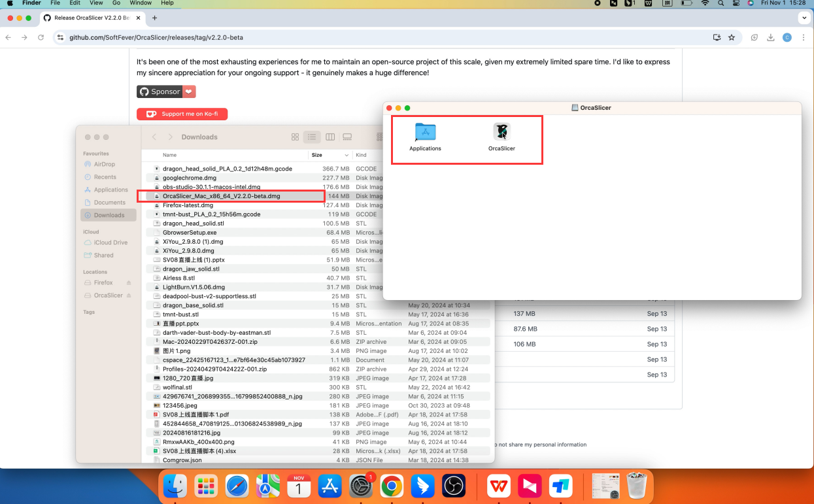Viewport: 814px width, 504px height.
Task: Select Documents in the Finder sidebar
Action: [x=109, y=203]
